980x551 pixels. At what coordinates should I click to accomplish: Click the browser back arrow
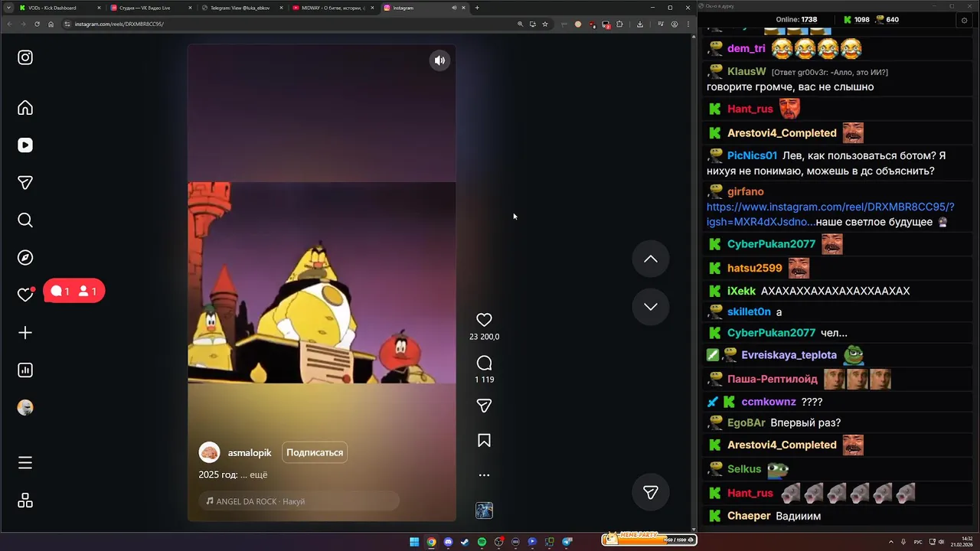pos(9,24)
